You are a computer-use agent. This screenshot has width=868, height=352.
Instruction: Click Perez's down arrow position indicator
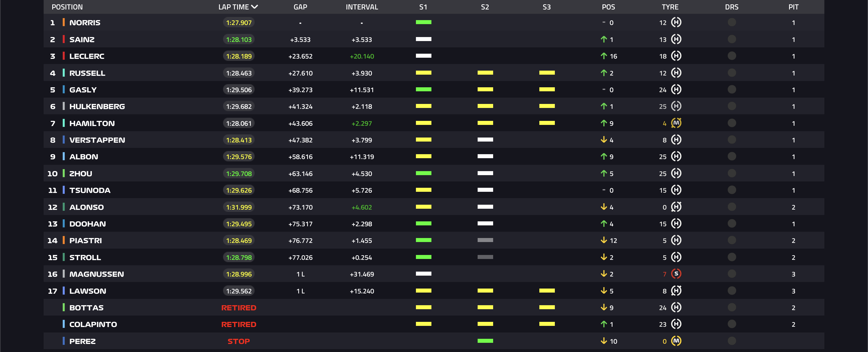(x=603, y=341)
